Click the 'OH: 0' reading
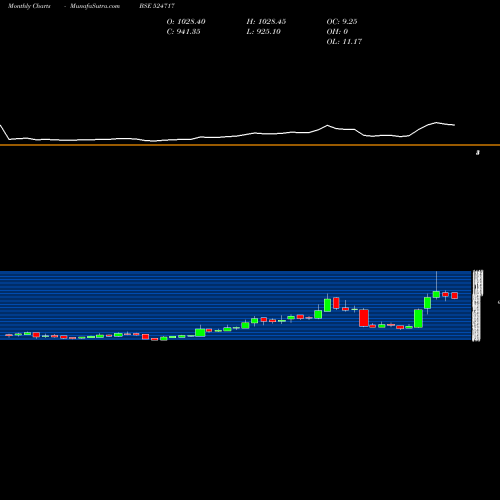 point(337,32)
